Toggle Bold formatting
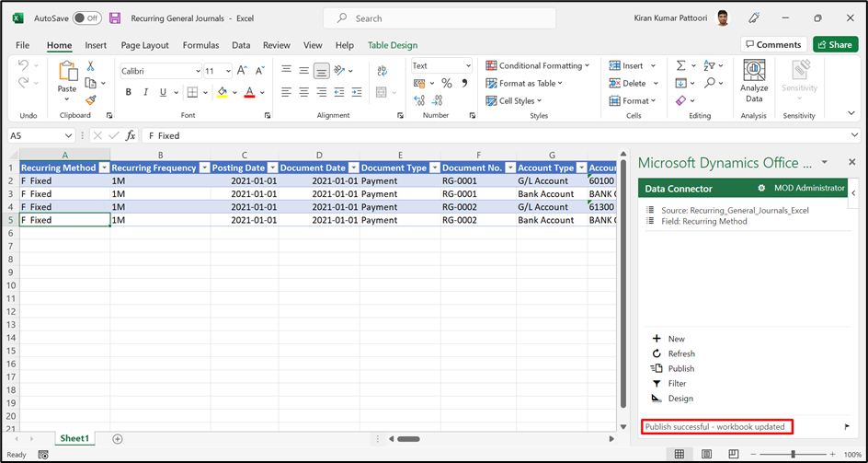The image size is (868, 463). click(129, 92)
